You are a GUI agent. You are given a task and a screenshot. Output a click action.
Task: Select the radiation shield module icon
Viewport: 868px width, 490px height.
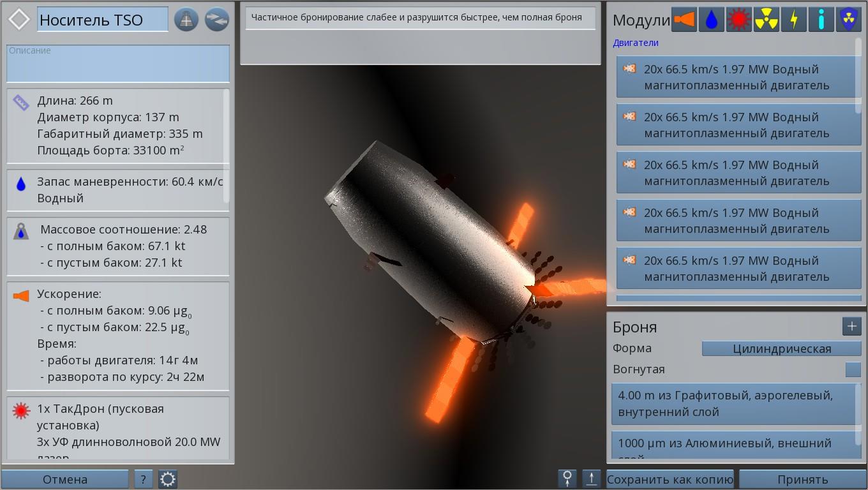(x=848, y=20)
